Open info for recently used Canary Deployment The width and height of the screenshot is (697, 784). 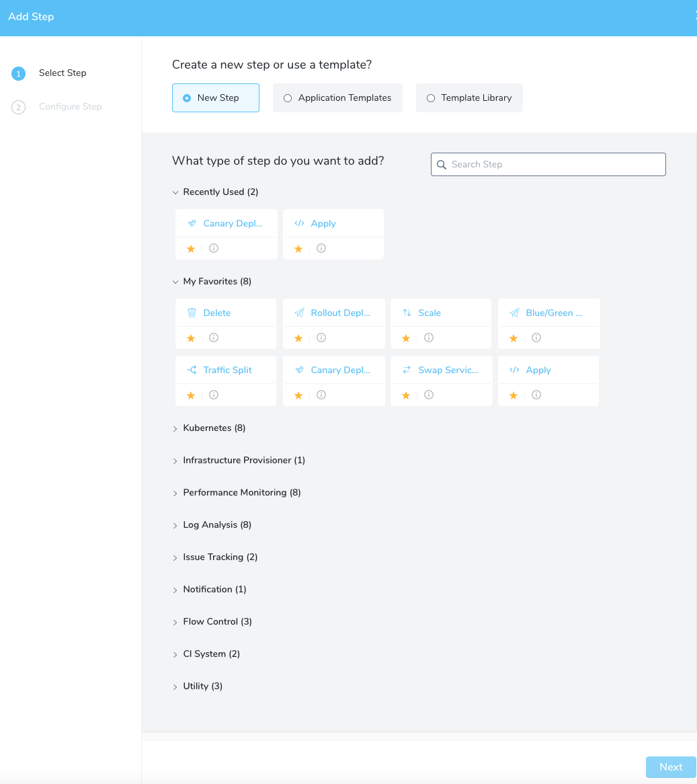coord(214,249)
